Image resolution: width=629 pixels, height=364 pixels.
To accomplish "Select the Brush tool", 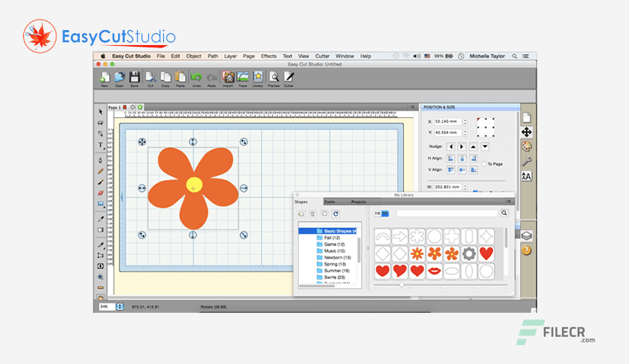I will [x=100, y=182].
